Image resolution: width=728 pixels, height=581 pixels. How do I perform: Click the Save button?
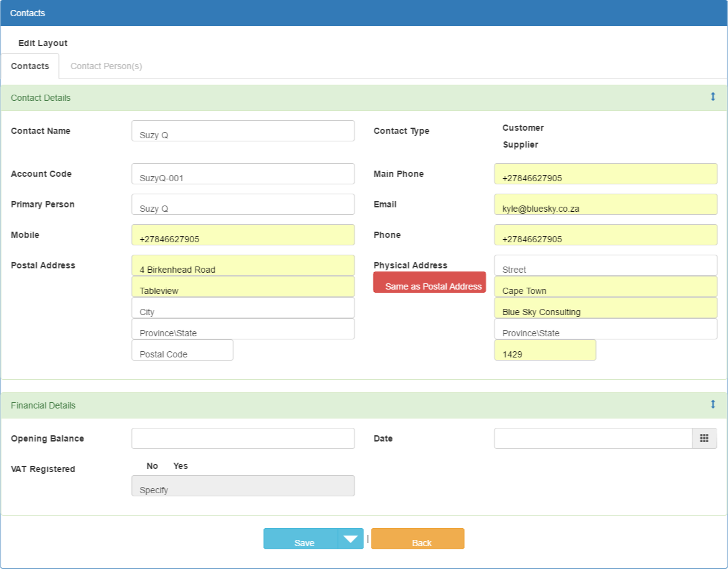click(x=301, y=539)
